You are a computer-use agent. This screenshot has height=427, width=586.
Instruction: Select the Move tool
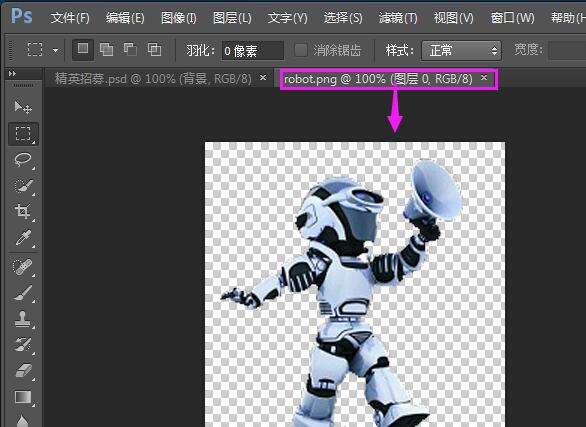point(23,107)
